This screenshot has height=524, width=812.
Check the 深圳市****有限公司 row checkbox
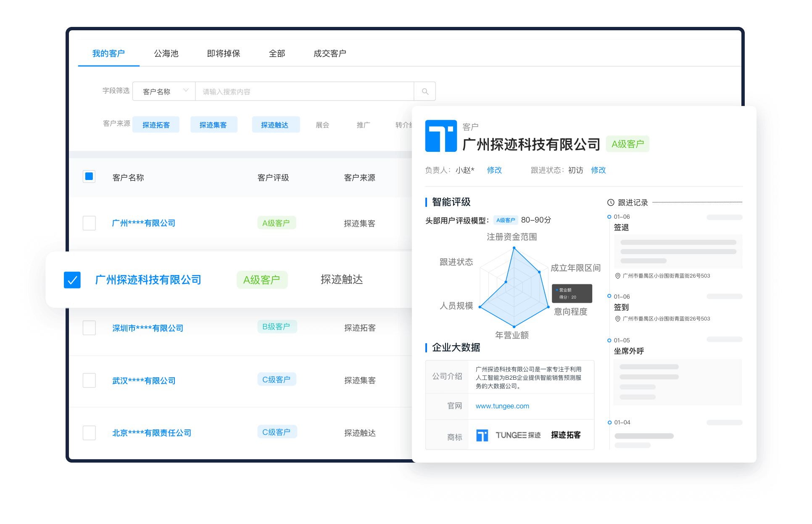(x=89, y=328)
